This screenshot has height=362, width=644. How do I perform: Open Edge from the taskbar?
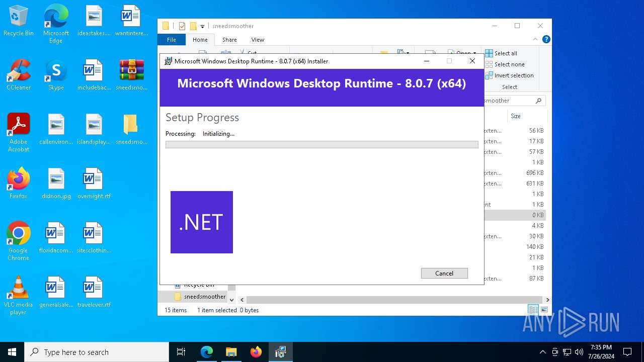(207, 352)
